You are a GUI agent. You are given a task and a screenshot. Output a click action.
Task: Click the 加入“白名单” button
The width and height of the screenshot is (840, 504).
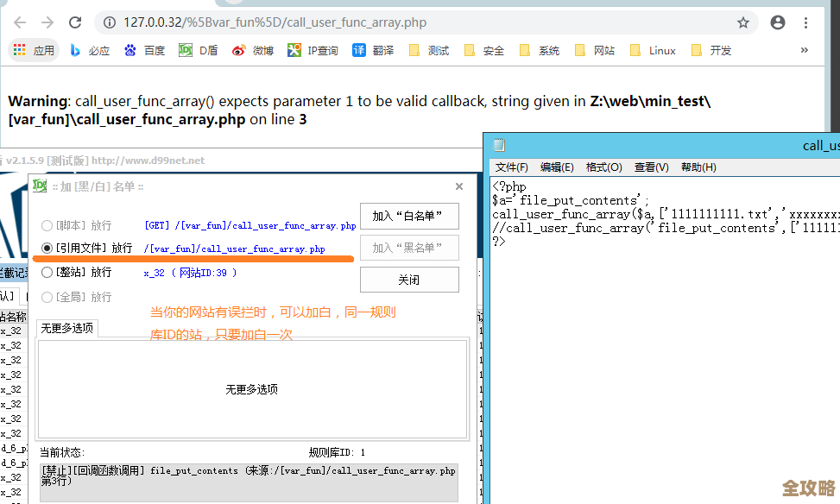click(409, 216)
